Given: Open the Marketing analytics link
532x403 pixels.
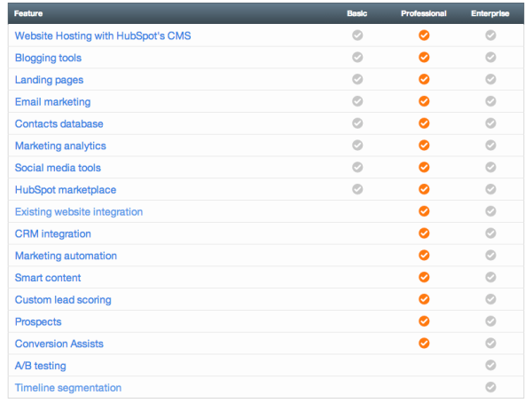Looking at the screenshot, I should [60, 146].
